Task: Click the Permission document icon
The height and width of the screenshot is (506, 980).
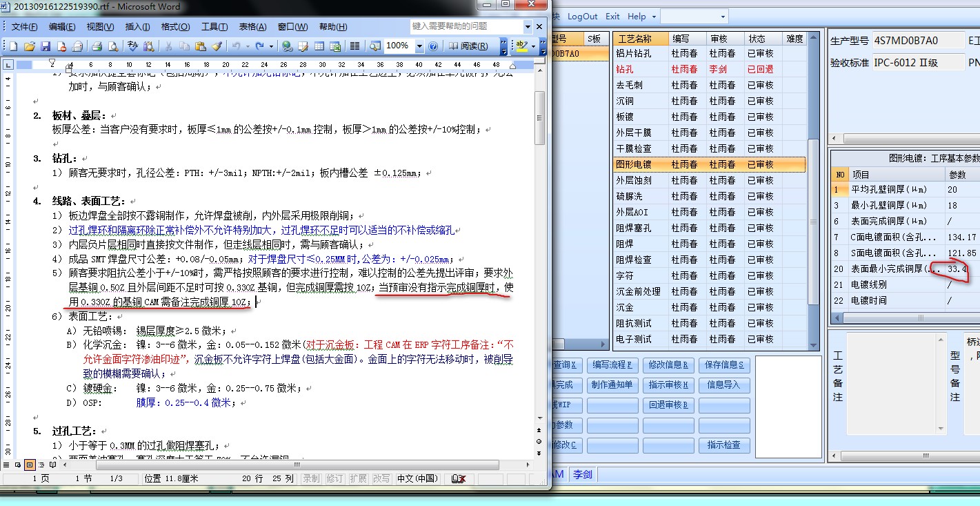Action: [x=61, y=46]
